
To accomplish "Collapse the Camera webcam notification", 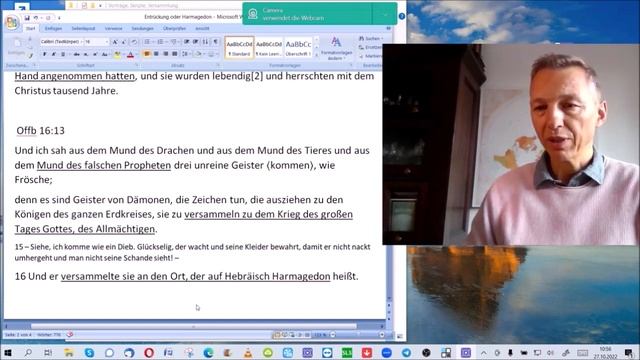I will 385,14.
